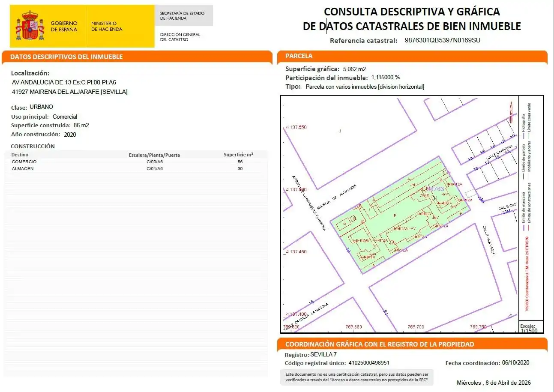Select the built area value '86 m2'
The image size is (554, 392).
(81, 126)
